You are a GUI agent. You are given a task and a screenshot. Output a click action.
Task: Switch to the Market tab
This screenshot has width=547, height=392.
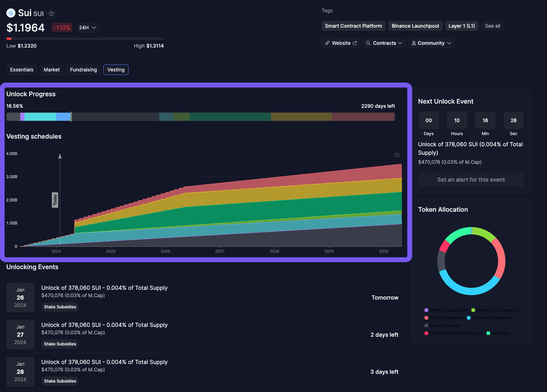tap(52, 70)
